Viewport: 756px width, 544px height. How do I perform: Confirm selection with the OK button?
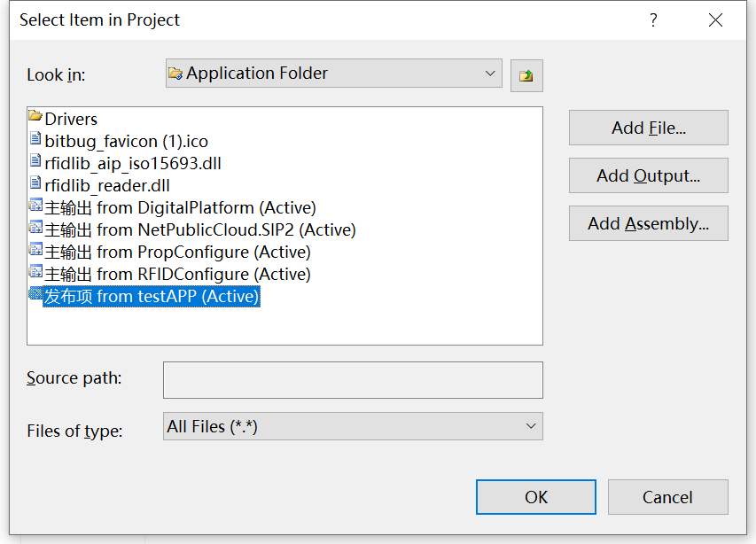535,497
